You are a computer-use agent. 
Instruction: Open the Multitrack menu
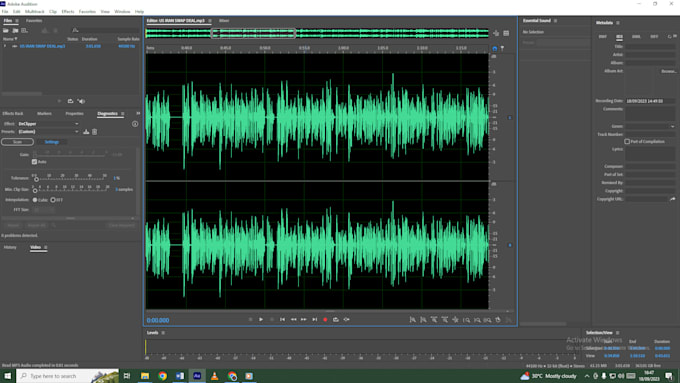[35, 11]
